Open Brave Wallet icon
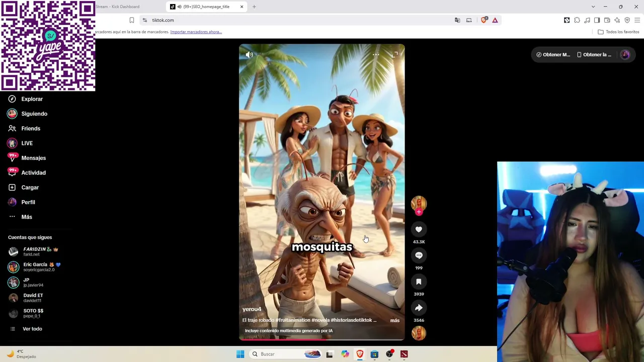 (607, 20)
